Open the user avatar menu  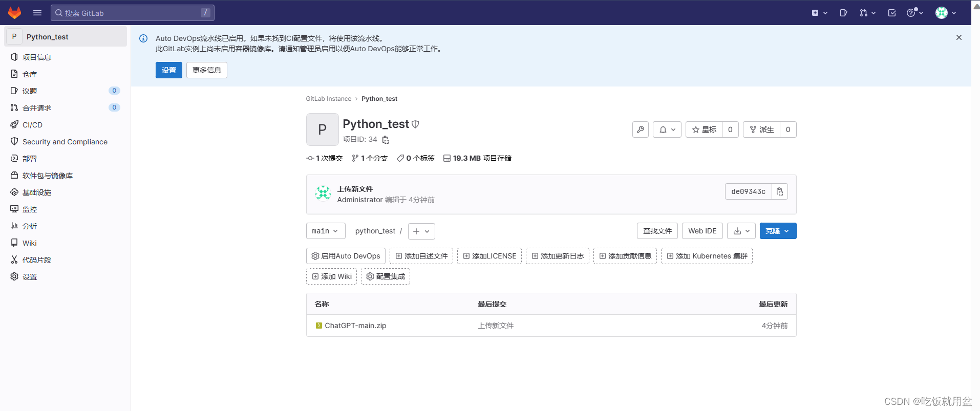tap(946, 13)
